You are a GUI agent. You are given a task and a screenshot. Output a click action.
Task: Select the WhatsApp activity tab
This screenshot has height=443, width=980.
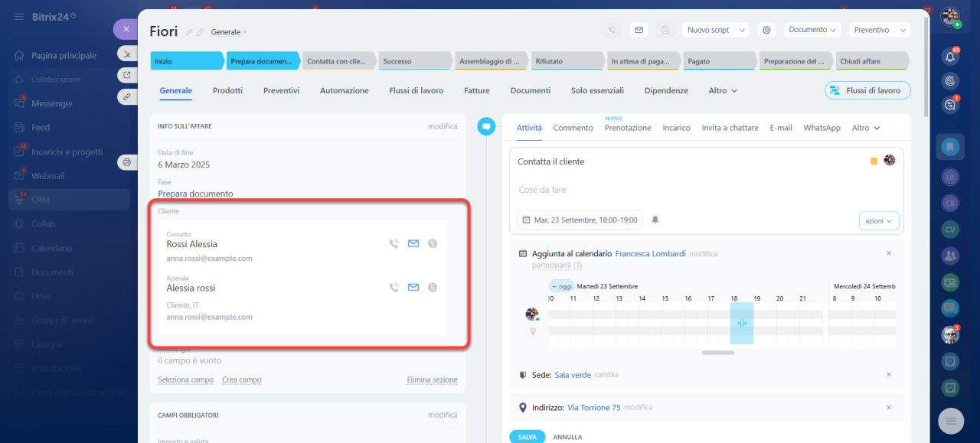tap(822, 128)
